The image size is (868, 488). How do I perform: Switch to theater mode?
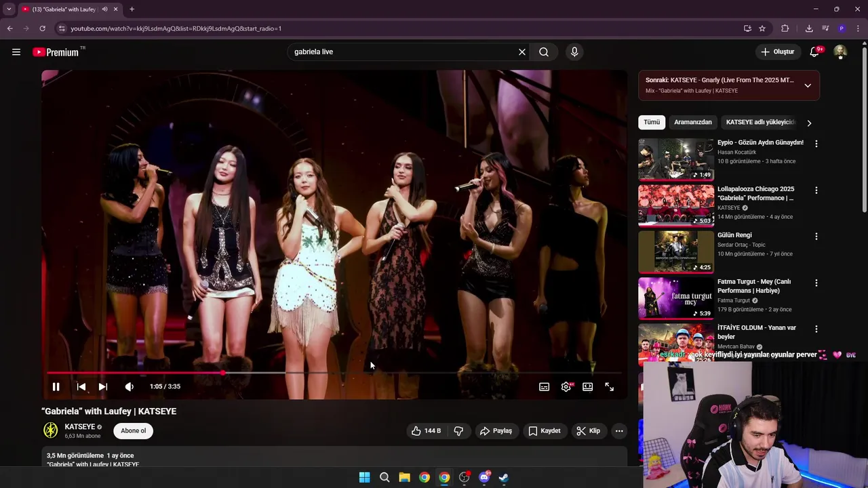[588, 386]
